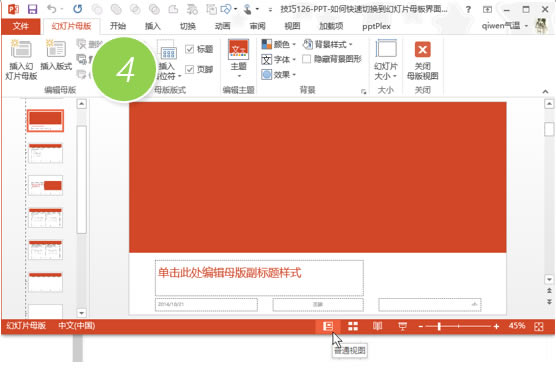Switch to the Review (审阅) tab

click(x=257, y=26)
